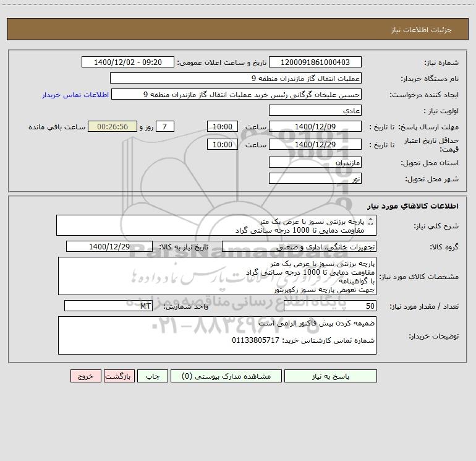Click the تاریخ و ساعت اعلان عمومی label
Image resolution: width=476 pixels, height=461 pixels.
pyautogui.click(x=221, y=62)
